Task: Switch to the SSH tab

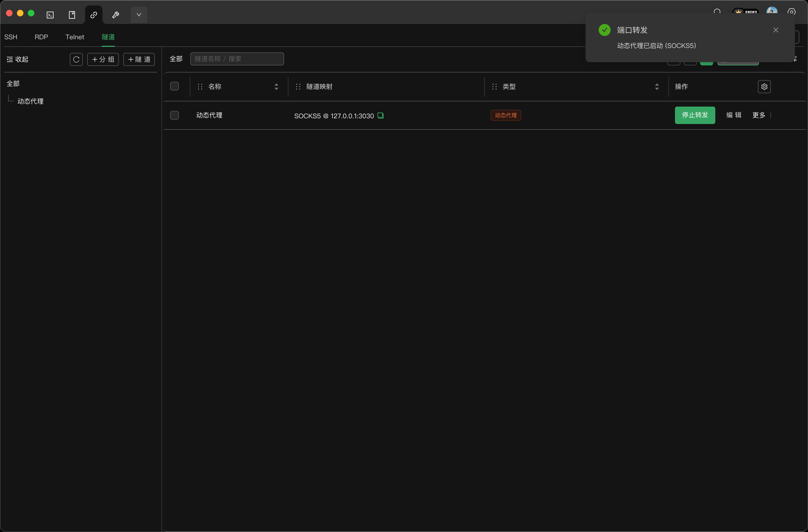Action: tap(11, 37)
